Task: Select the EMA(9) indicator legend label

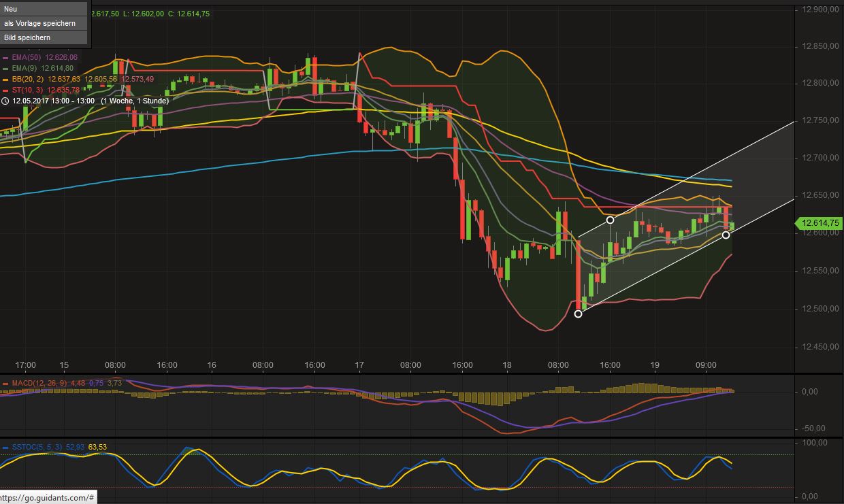Action: [23, 69]
